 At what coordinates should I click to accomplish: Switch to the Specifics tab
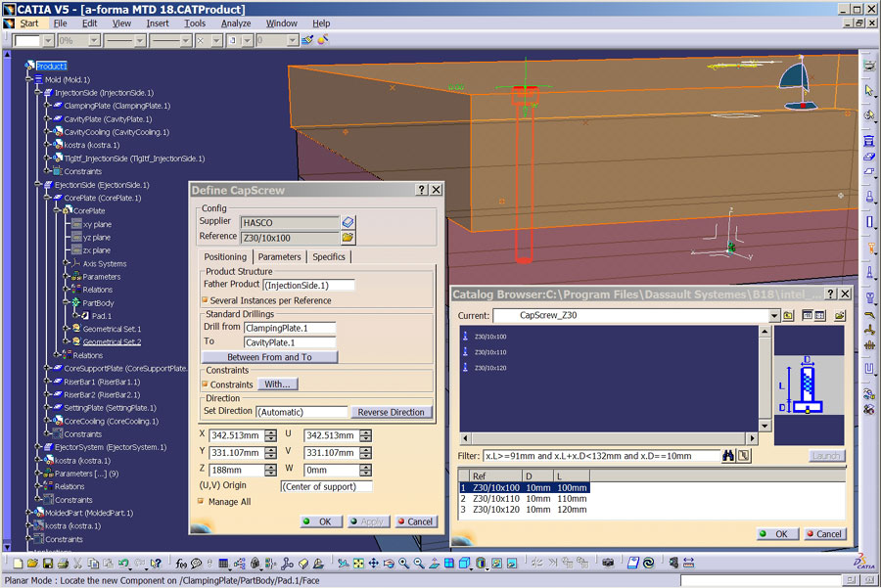coord(329,256)
